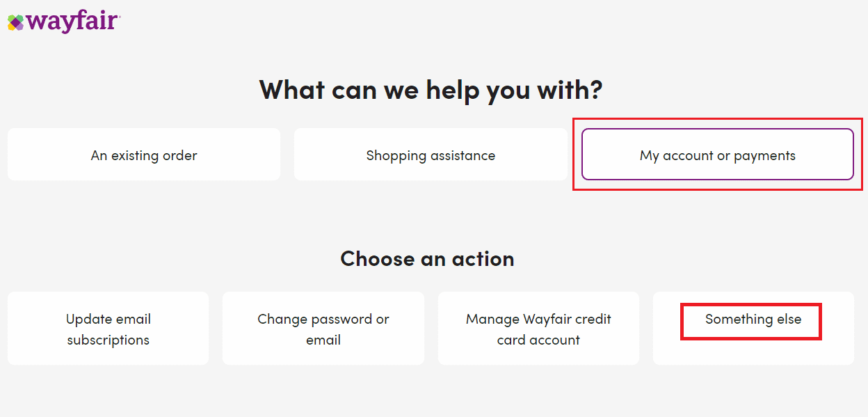Get help with an existing order
The image size is (868, 417).
click(x=144, y=155)
